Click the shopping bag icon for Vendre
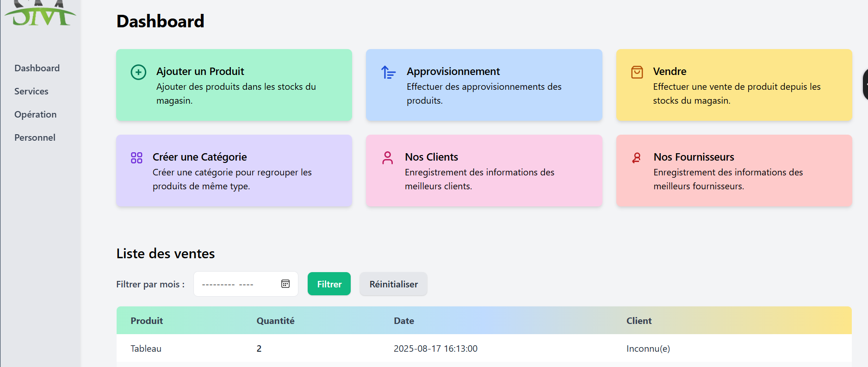Screen dimensions: 868x367 pyautogui.click(x=637, y=72)
